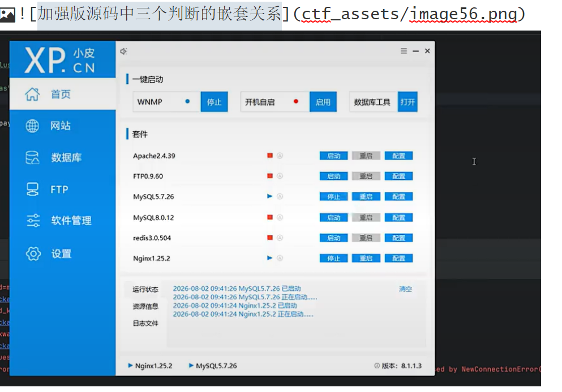Open the 首页 home sidebar item
562x392 pixels.
(x=62, y=94)
